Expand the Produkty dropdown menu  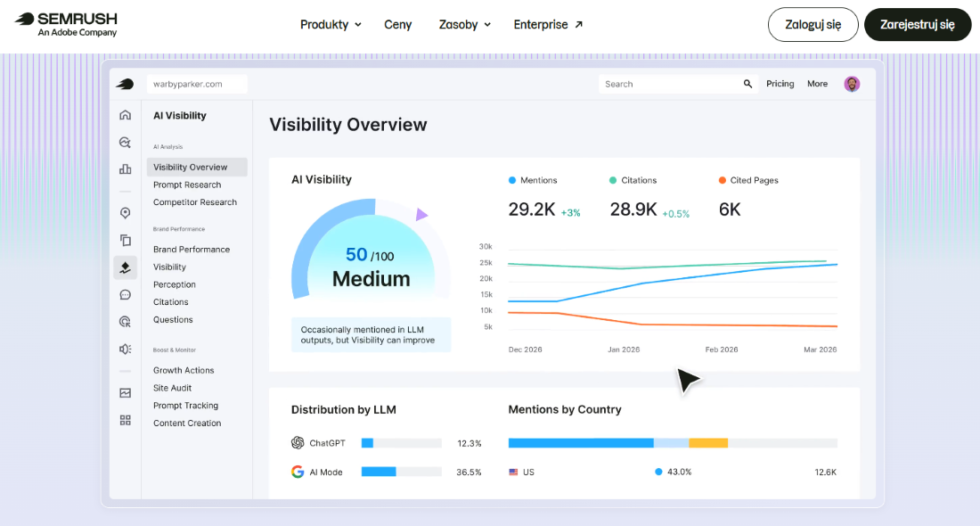point(331,24)
